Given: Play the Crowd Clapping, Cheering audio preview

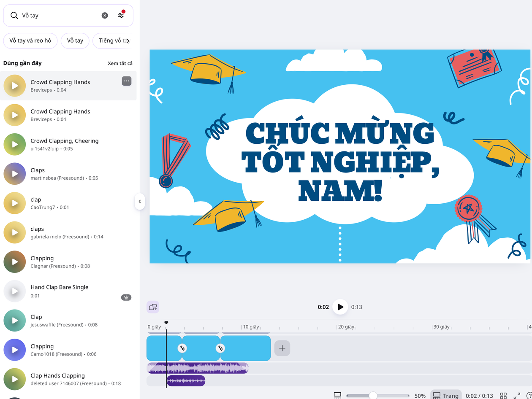Looking at the screenshot, I should (15, 144).
